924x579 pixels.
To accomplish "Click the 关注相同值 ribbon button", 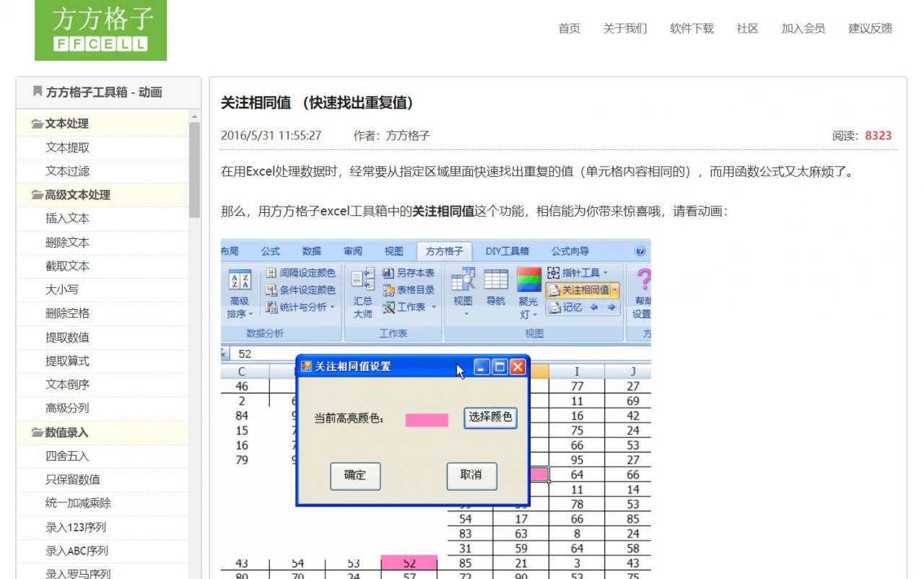I will point(579,290).
